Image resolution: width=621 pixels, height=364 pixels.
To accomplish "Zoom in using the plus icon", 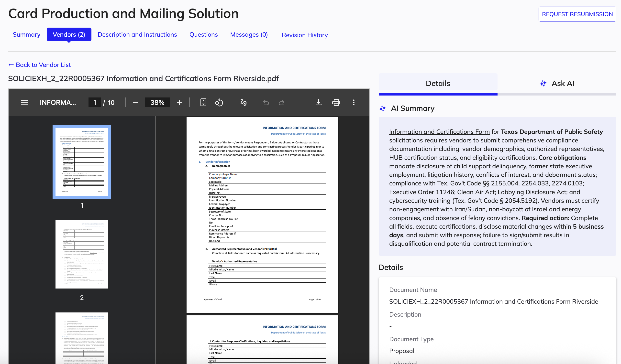I will (179, 102).
